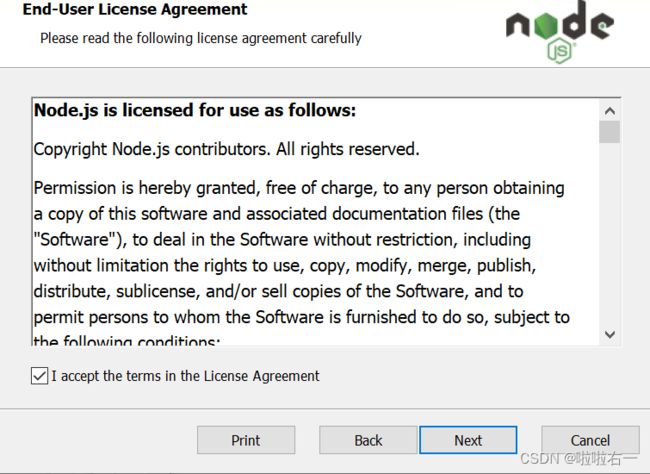650x474 pixels.
Task: Click the 'Please read the following' subtitle
Action: click(x=201, y=38)
